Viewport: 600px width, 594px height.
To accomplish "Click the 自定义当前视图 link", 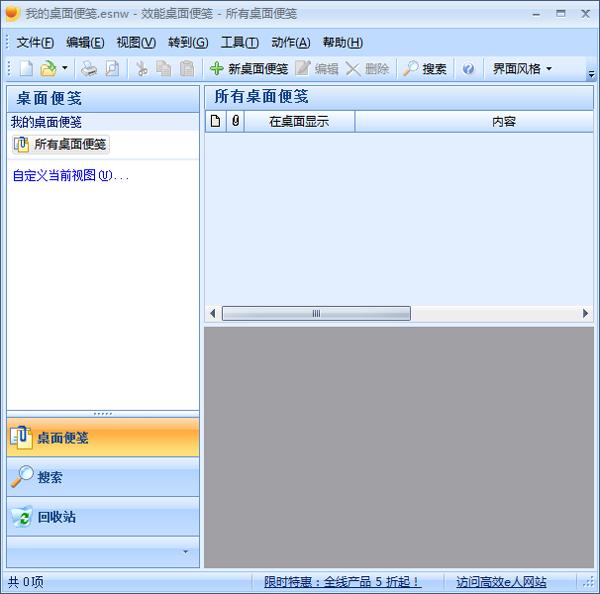I will click(x=70, y=176).
